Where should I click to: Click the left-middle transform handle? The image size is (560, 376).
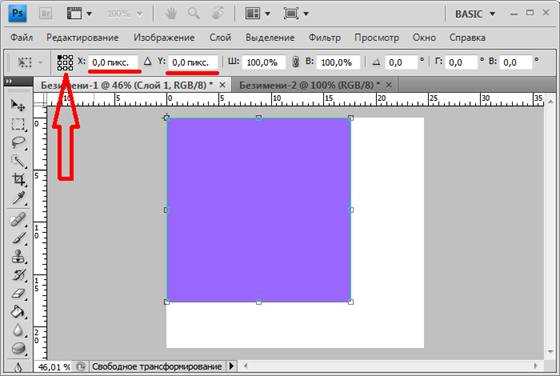coord(166,210)
